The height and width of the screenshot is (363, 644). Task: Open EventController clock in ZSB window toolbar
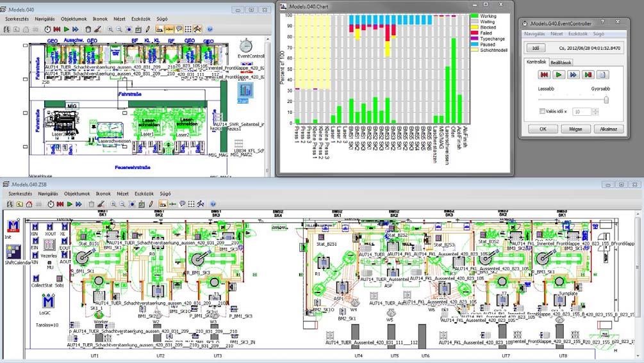pyautogui.click(x=51, y=204)
